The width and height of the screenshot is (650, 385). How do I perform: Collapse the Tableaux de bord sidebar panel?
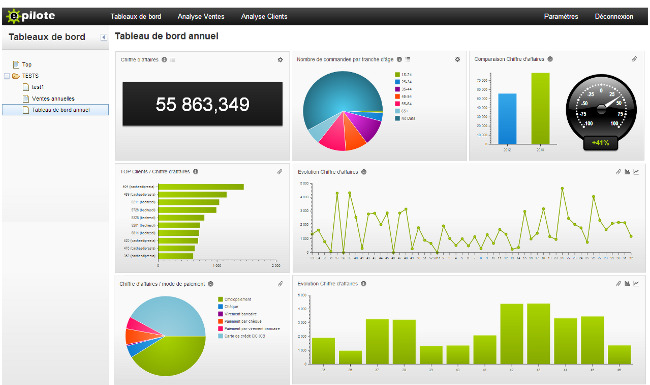(104, 37)
